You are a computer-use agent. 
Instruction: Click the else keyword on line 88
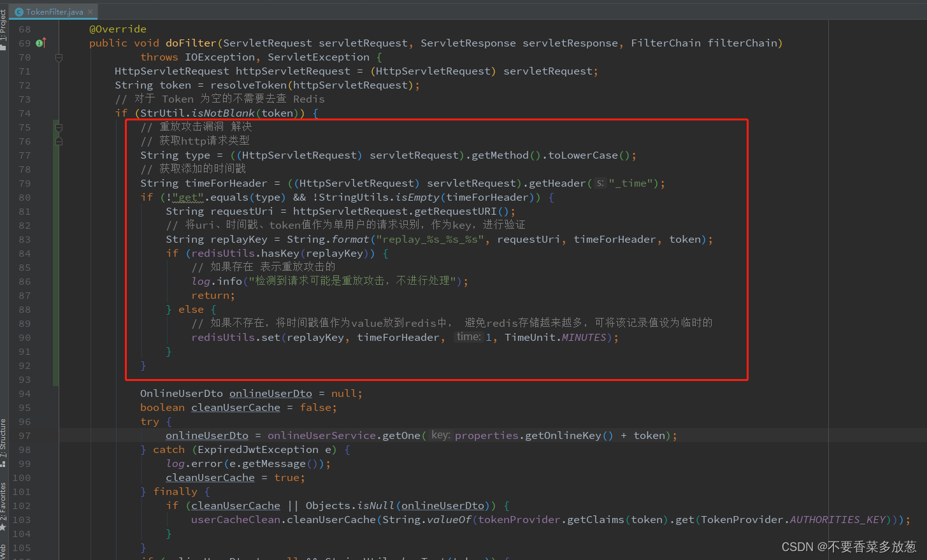pyautogui.click(x=191, y=310)
